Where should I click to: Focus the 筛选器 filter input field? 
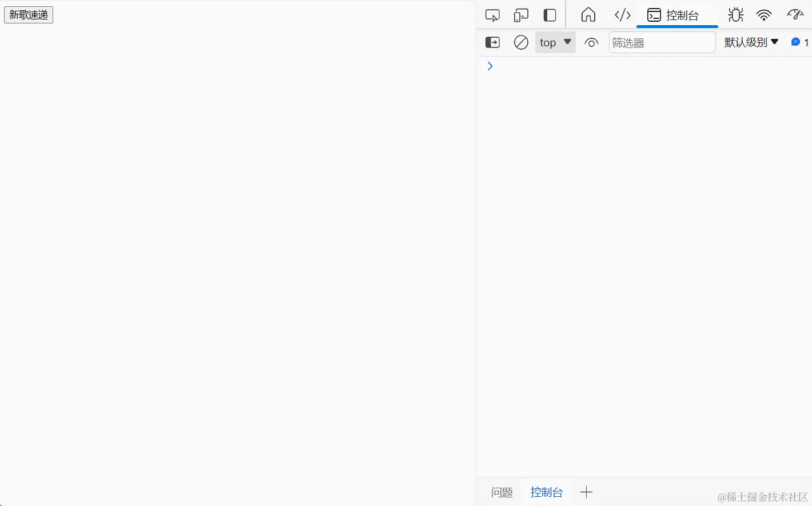pos(662,42)
